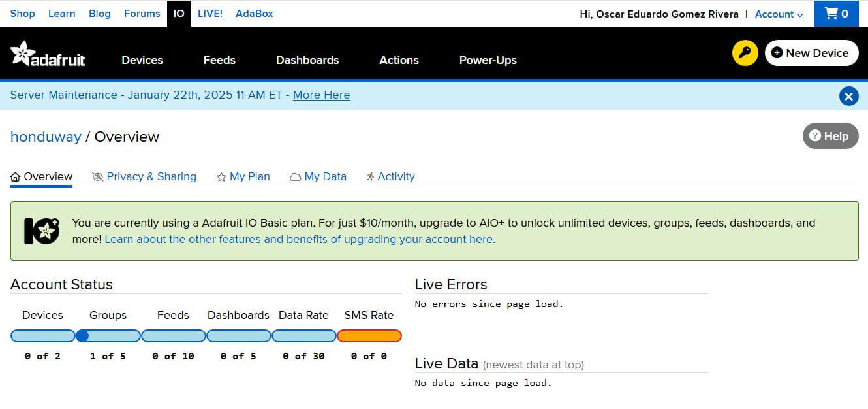The image size is (868, 409).
Task: Switch to the My Data tab
Action: pyautogui.click(x=318, y=176)
